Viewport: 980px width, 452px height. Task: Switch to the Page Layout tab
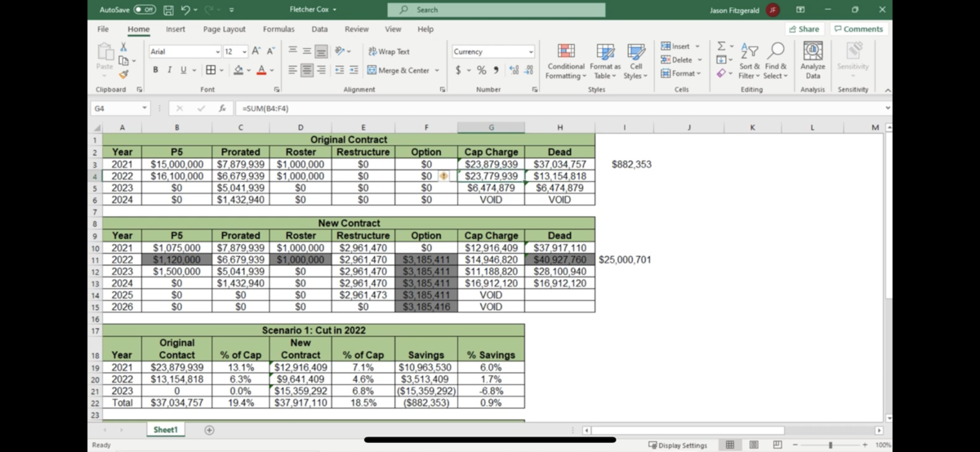click(224, 29)
